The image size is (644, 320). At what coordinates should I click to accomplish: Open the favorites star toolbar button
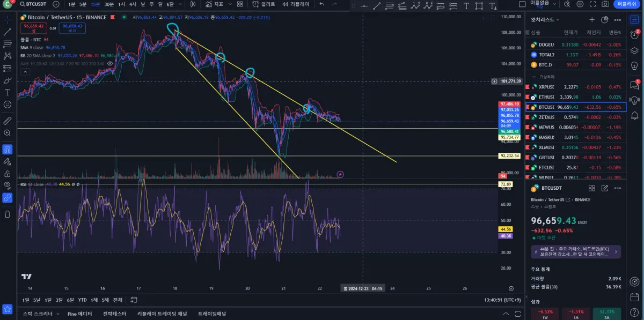(x=8, y=309)
